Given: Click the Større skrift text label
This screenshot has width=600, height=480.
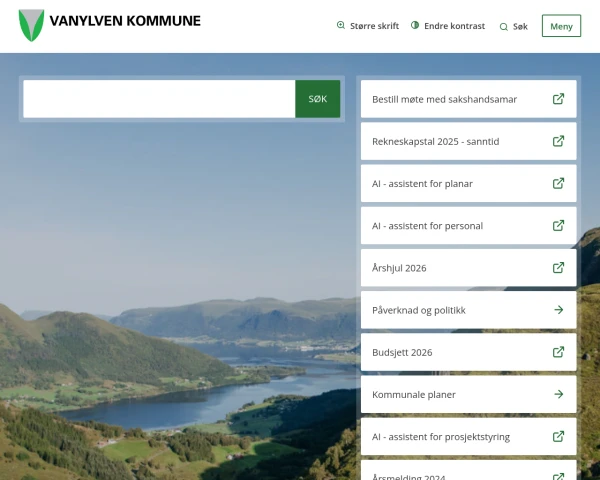Looking at the screenshot, I should [x=374, y=26].
